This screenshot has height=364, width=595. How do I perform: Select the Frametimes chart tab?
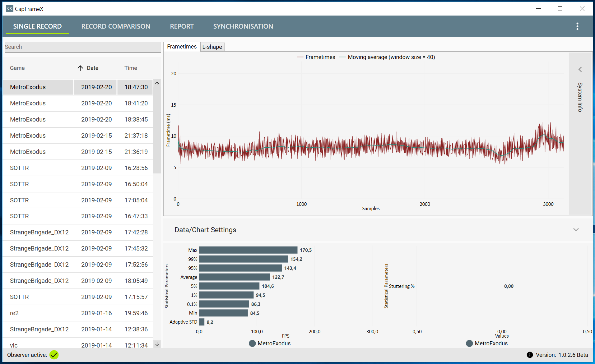(x=182, y=47)
